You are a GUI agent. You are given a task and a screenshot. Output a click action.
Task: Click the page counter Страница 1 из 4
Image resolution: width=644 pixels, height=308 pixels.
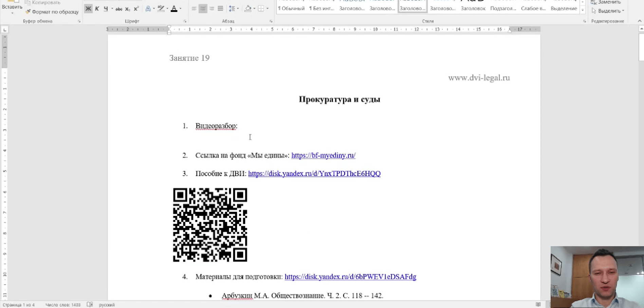coord(19,305)
